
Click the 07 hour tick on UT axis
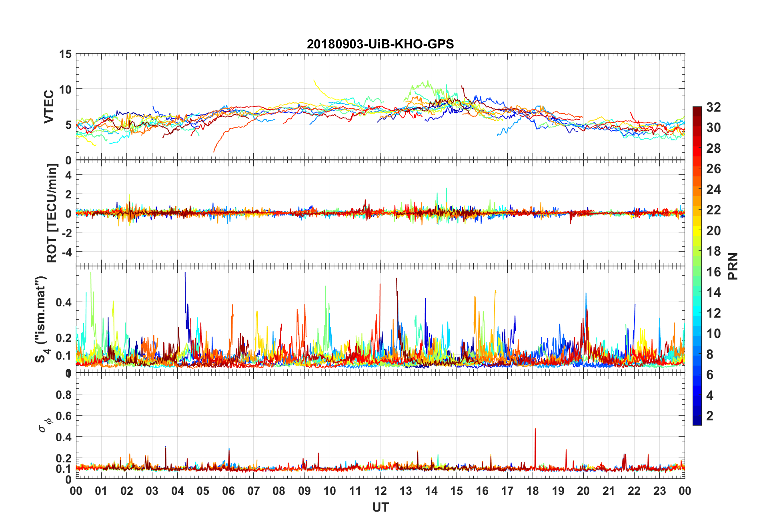pos(254,491)
